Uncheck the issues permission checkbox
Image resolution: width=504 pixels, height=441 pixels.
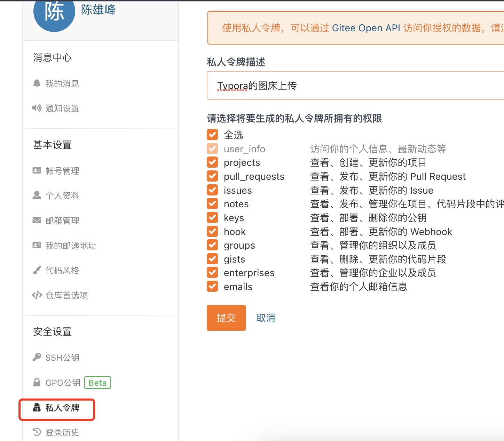(x=212, y=190)
